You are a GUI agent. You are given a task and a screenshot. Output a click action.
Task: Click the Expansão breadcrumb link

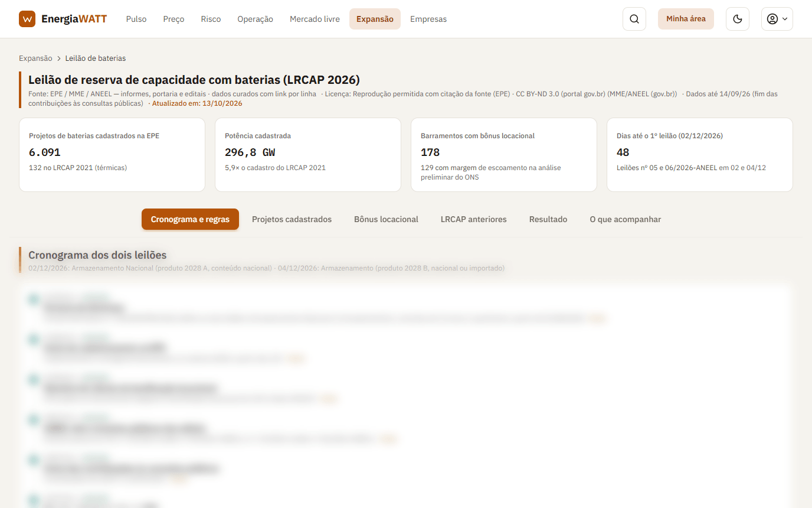tap(35, 58)
